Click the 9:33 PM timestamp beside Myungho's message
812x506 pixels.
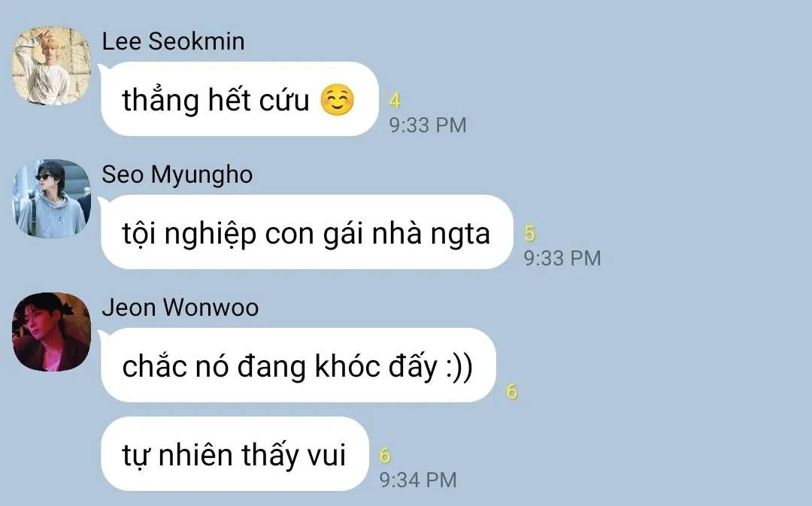[x=562, y=259]
